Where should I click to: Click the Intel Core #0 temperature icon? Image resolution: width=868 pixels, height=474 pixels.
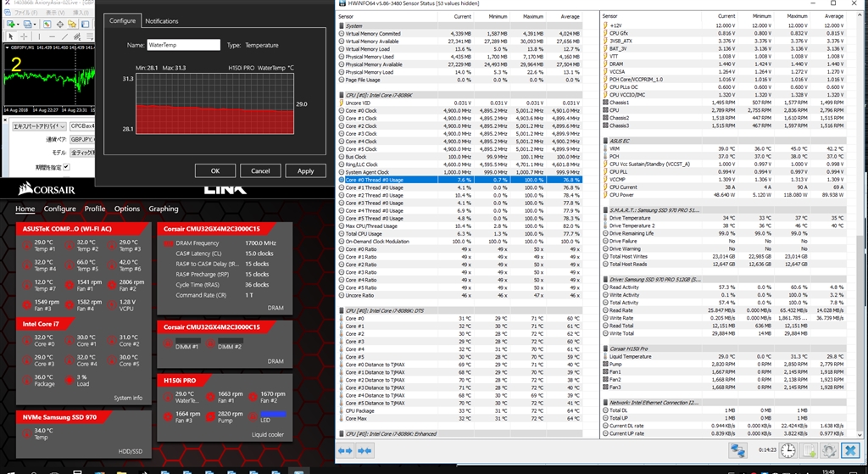click(26, 340)
